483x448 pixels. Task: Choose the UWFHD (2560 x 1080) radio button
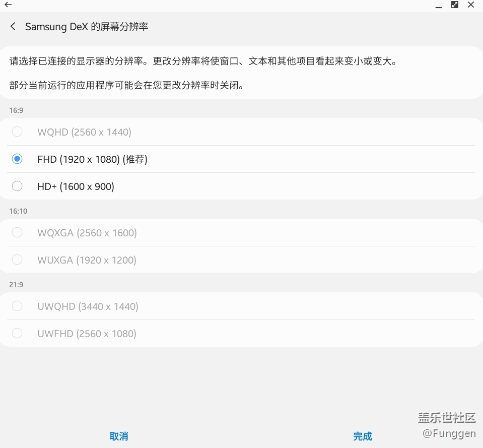click(17, 334)
